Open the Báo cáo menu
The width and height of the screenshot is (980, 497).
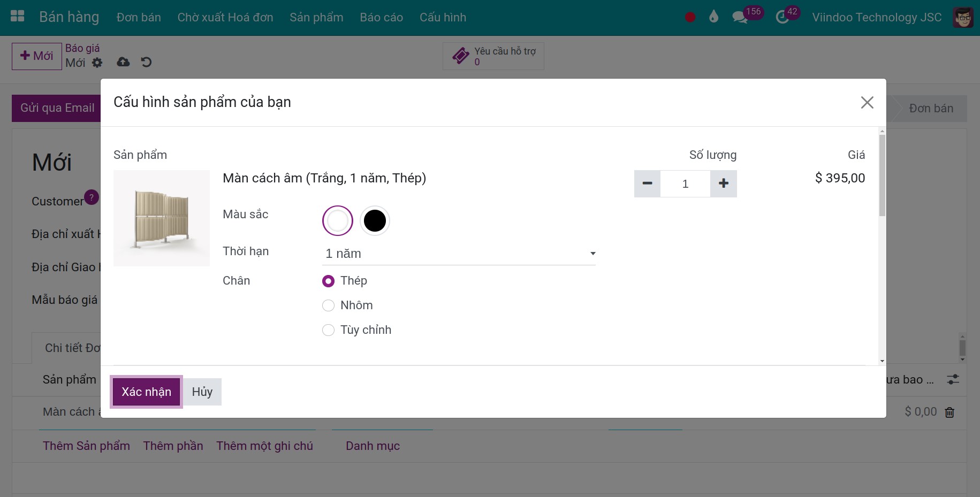pos(381,17)
